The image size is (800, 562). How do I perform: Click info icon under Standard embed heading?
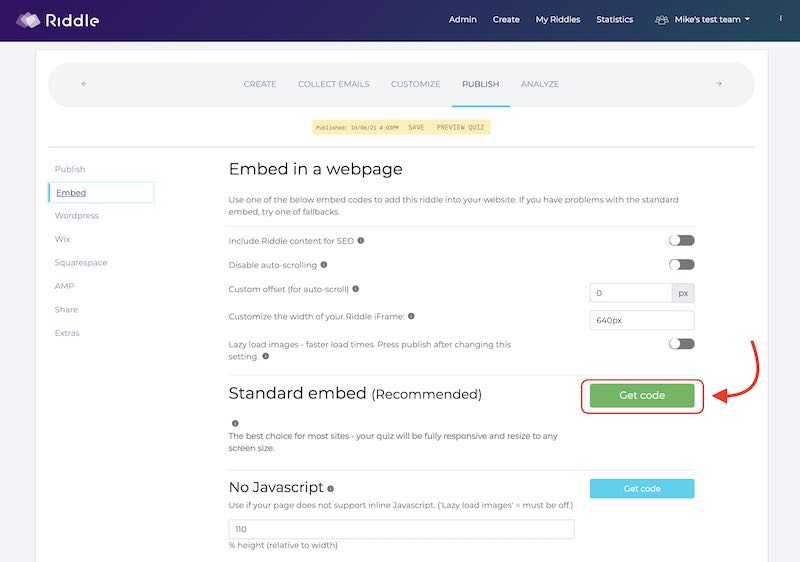[235, 423]
